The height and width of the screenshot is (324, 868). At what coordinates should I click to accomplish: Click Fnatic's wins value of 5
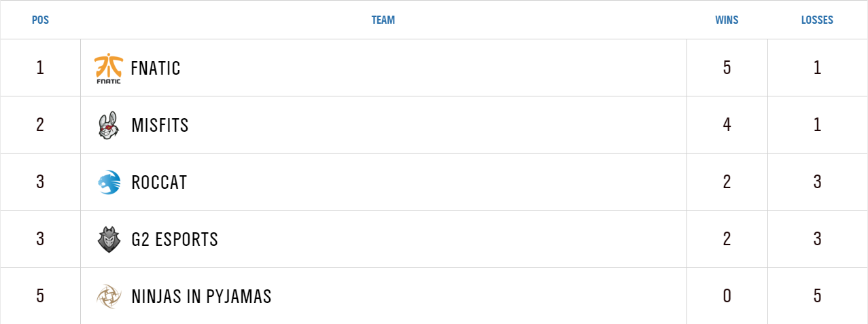click(727, 68)
